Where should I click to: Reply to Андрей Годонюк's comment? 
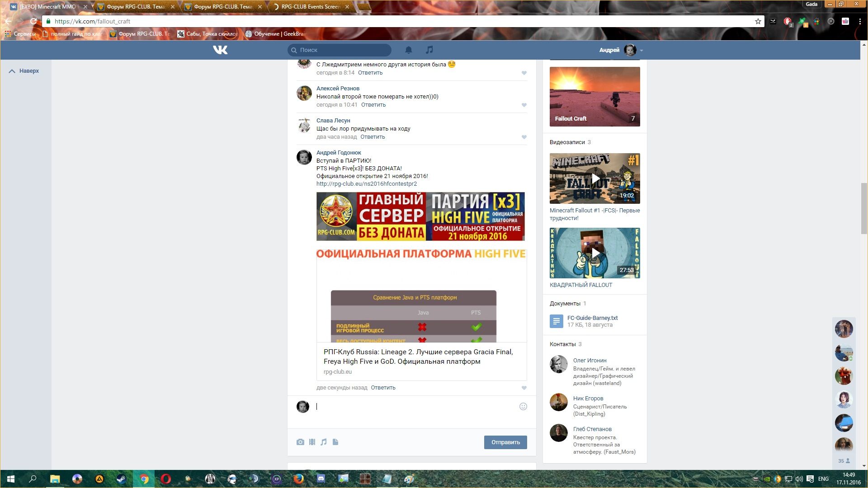(x=383, y=388)
